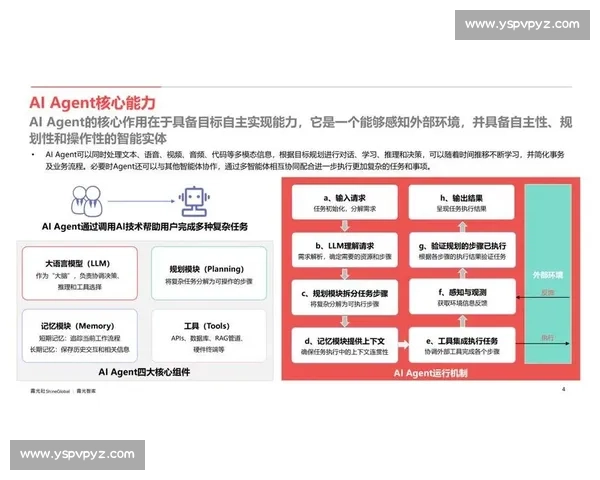Click the line "短期记忆：追踪当前工作流程"
This screenshot has height=480, width=600.
pyautogui.click(x=80, y=338)
